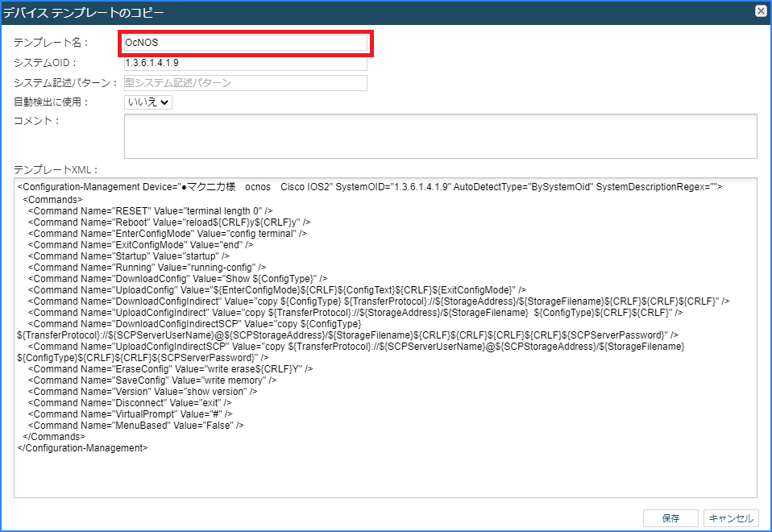Click the closing </Commands> tag line

(54, 437)
